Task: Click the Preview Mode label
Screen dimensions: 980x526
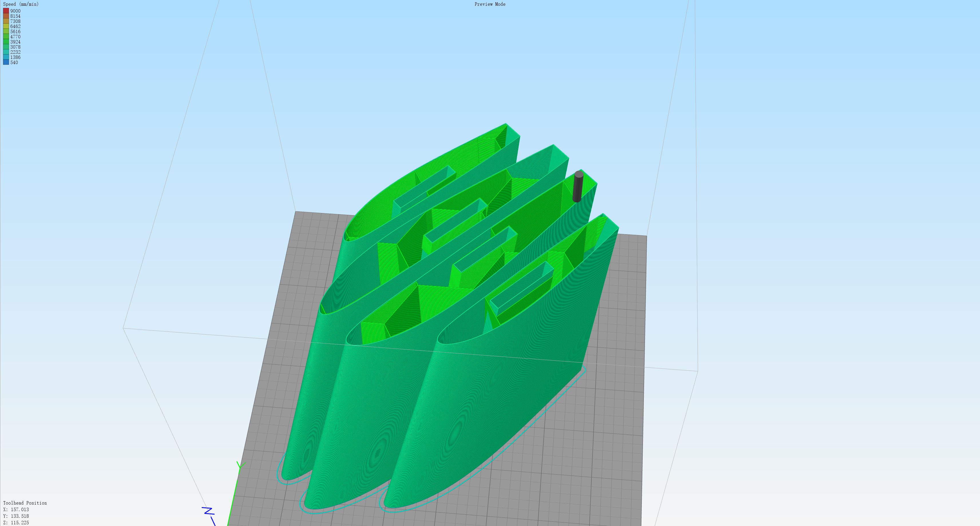Action: (490, 4)
